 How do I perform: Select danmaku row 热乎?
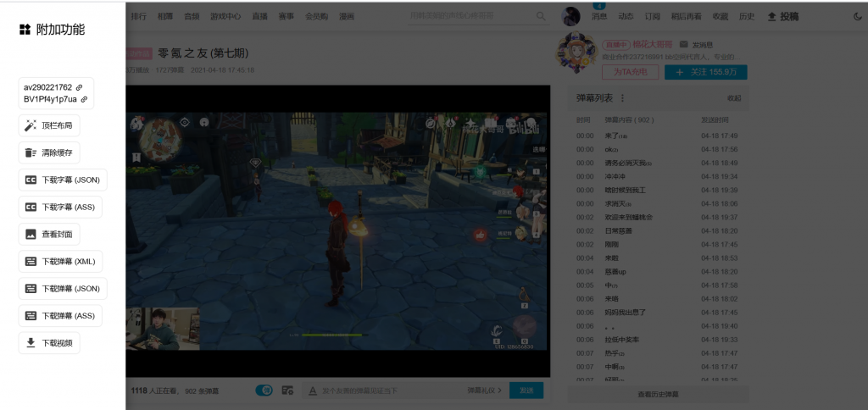pos(658,353)
